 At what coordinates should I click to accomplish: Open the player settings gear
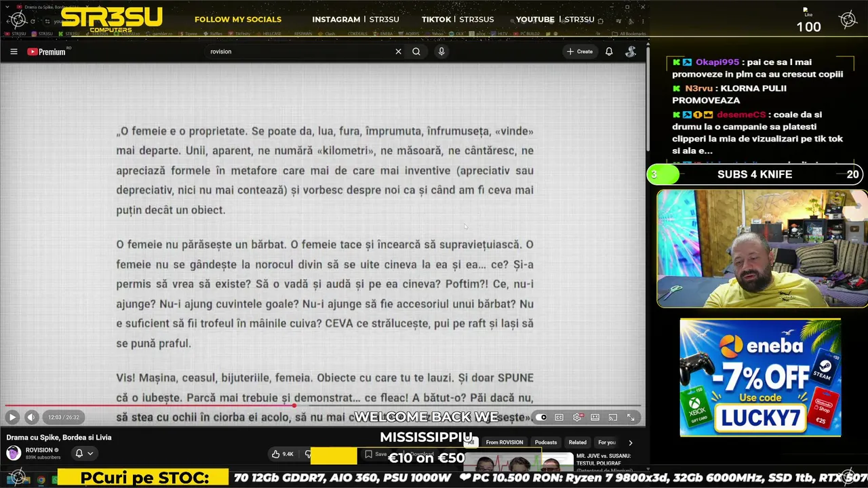coord(577,418)
